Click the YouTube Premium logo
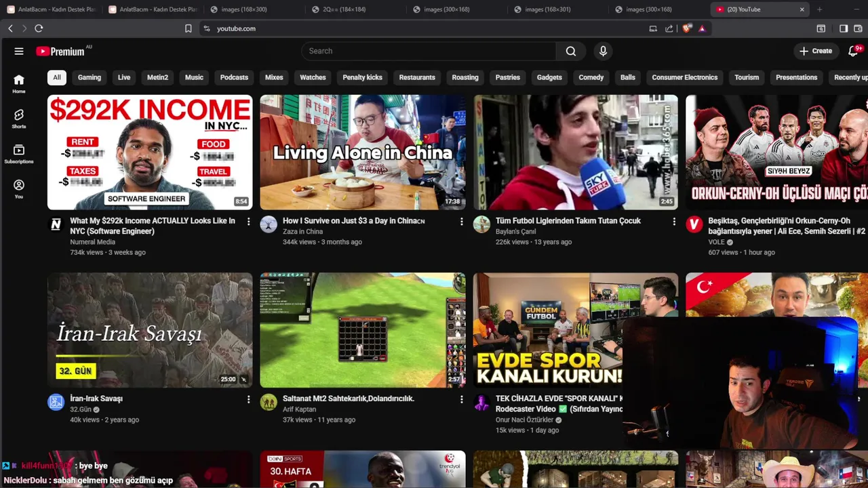 pos(61,51)
